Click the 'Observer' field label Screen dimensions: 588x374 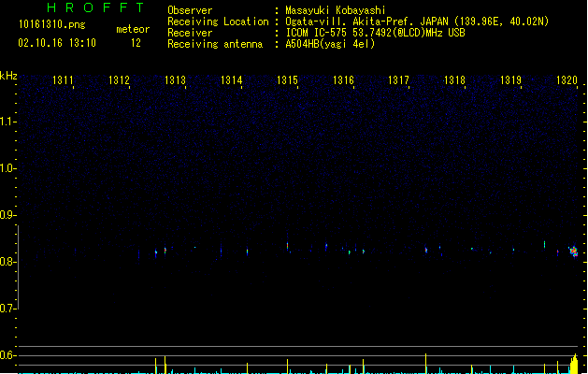(x=190, y=10)
